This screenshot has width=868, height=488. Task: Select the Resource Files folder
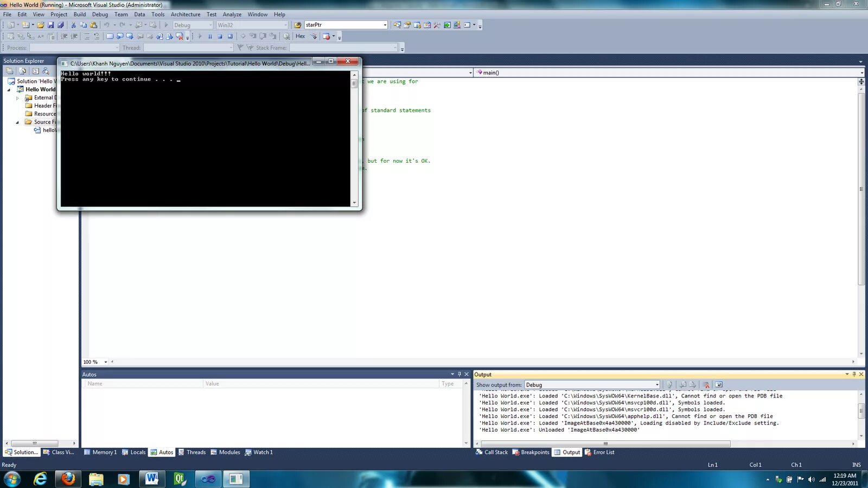coord(41,114)
